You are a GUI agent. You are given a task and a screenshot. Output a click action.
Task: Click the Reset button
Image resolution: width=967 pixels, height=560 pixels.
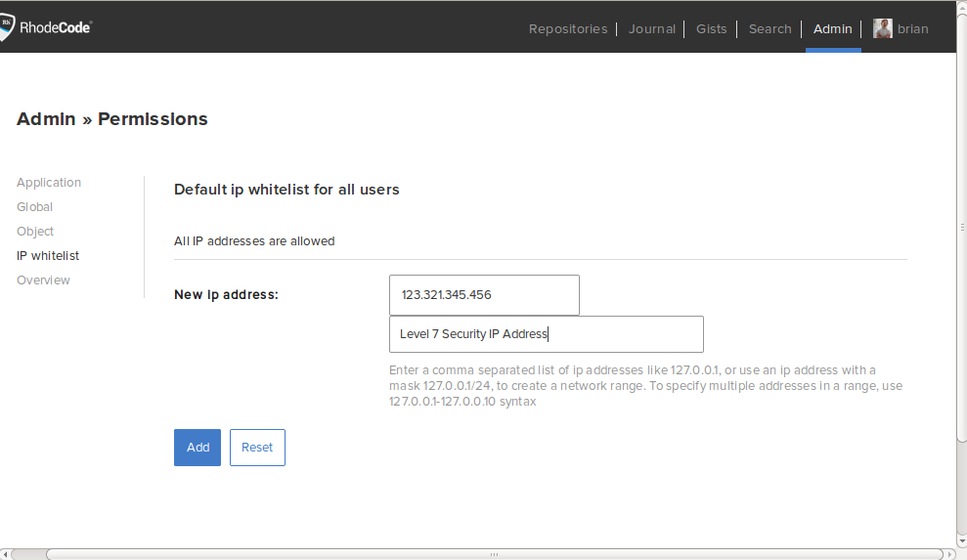click(257, 448)
